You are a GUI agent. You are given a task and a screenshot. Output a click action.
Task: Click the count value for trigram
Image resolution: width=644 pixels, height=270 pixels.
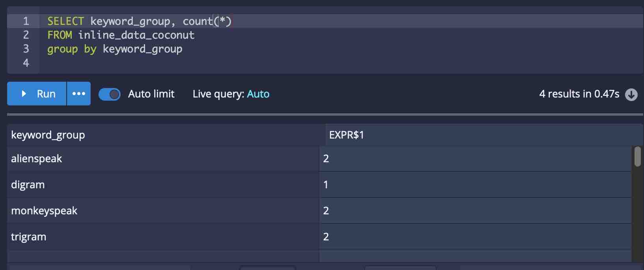326,237
